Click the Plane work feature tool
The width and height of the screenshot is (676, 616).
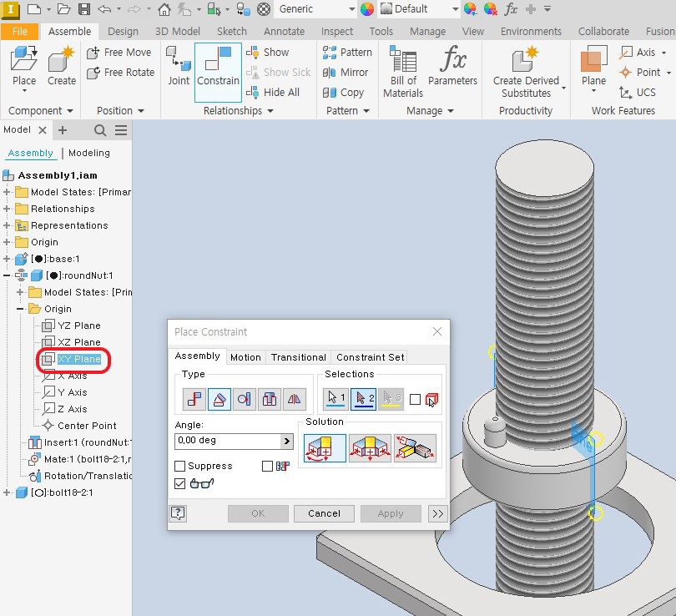coord(593,67)
